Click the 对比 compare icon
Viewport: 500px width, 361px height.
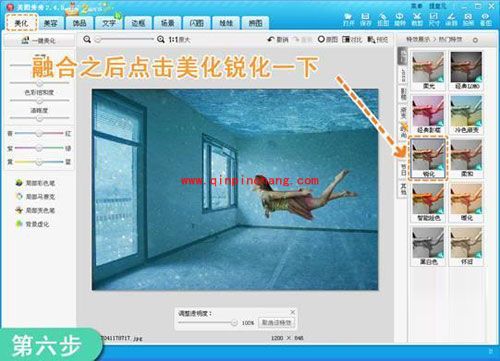[x=352, y=39]
